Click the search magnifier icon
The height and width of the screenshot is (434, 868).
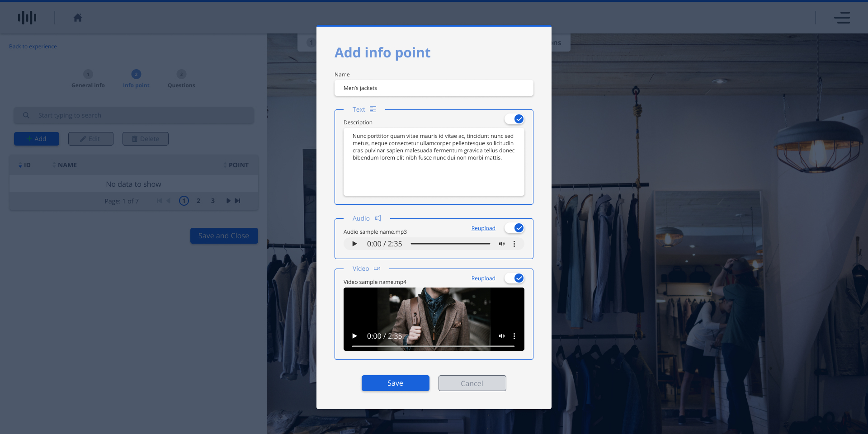(x=26, y=115)
